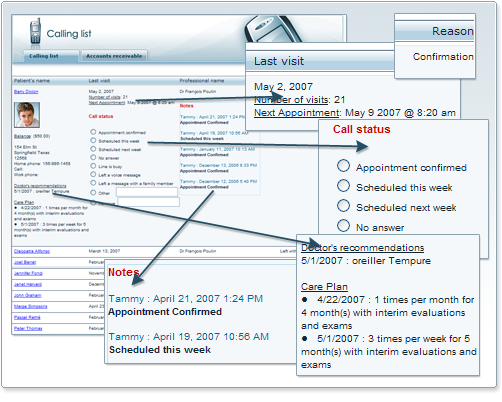Select small Appointment confirmed radio button

(x=93, y=132)
